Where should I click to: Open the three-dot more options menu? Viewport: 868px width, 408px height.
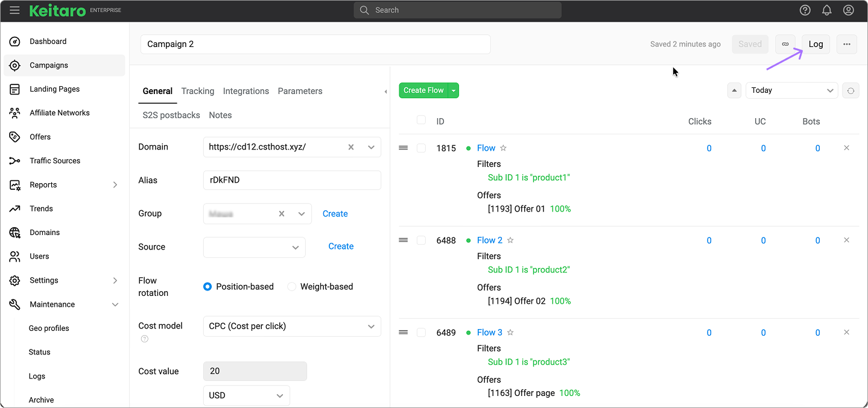(x=846, y=44)
